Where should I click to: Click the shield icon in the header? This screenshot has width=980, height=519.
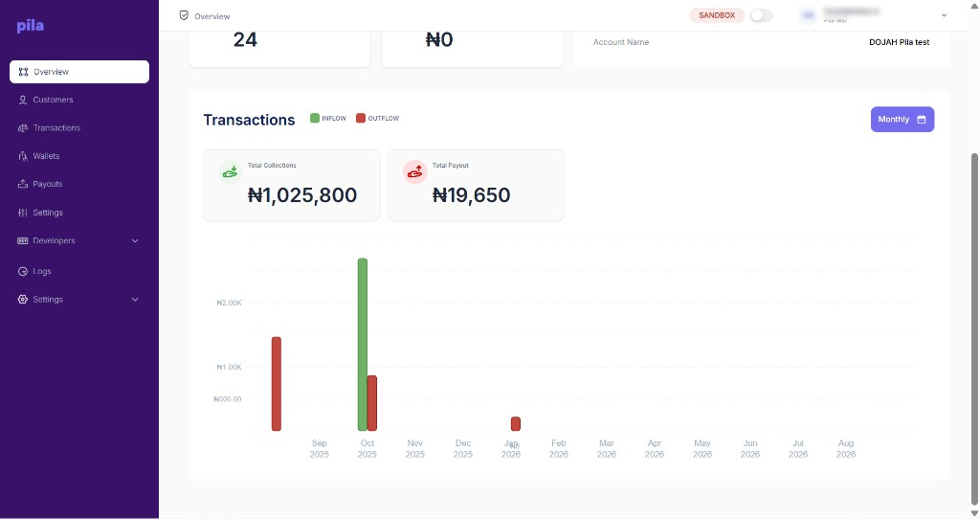[184, 15]
